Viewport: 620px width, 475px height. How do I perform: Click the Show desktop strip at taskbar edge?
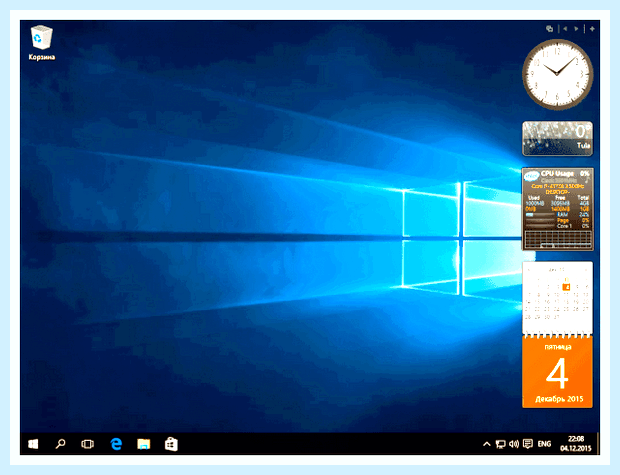click(x=598, y=443)
